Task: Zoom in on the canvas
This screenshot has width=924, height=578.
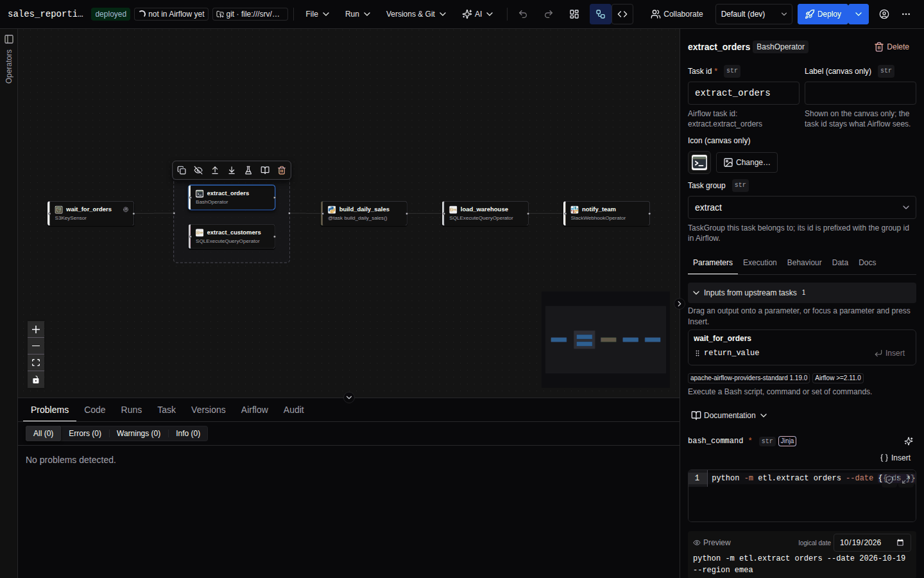Action: [36, 329]
